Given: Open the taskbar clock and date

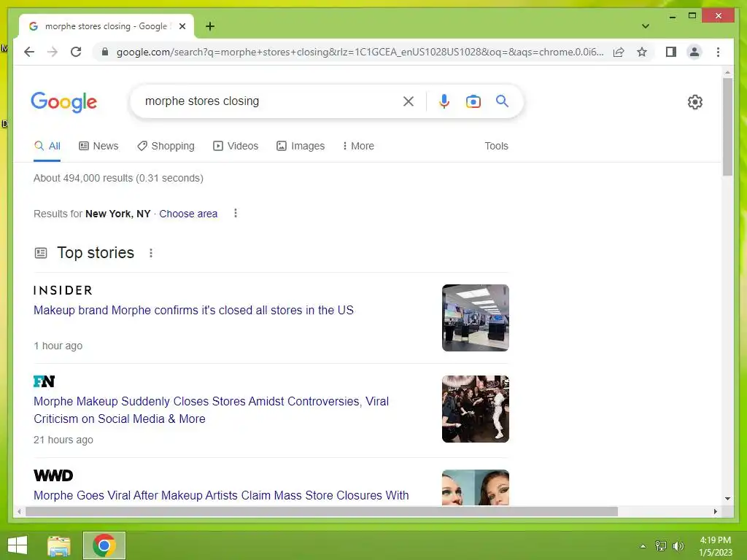Looking at the screenshot, I should [716, 546].
